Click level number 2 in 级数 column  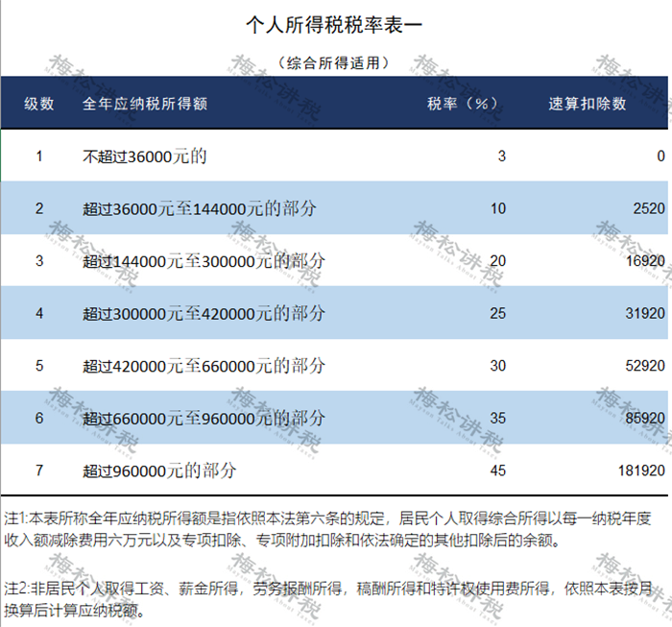(x=39, y=208)
